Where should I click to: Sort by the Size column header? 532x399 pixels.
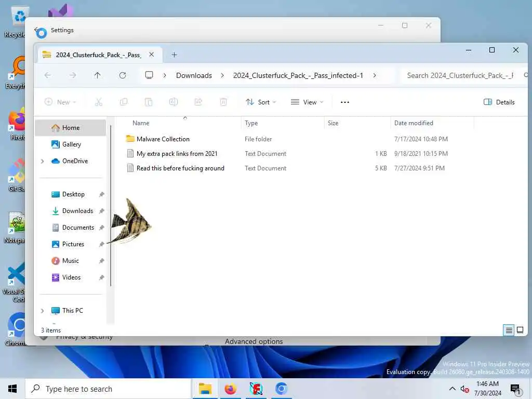[357, 123]
